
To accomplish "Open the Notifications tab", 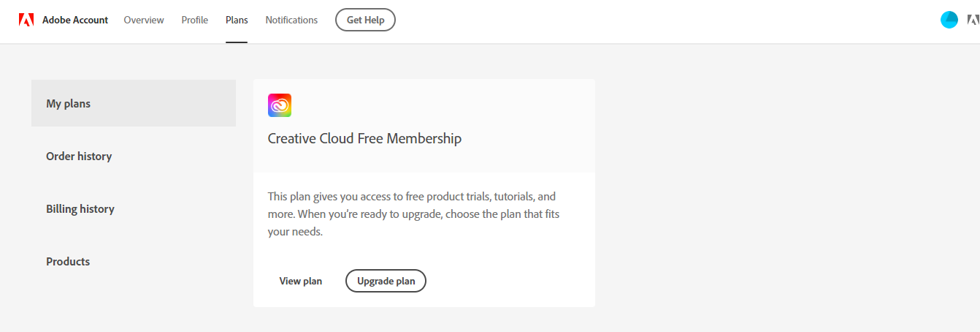I will 291,20.
